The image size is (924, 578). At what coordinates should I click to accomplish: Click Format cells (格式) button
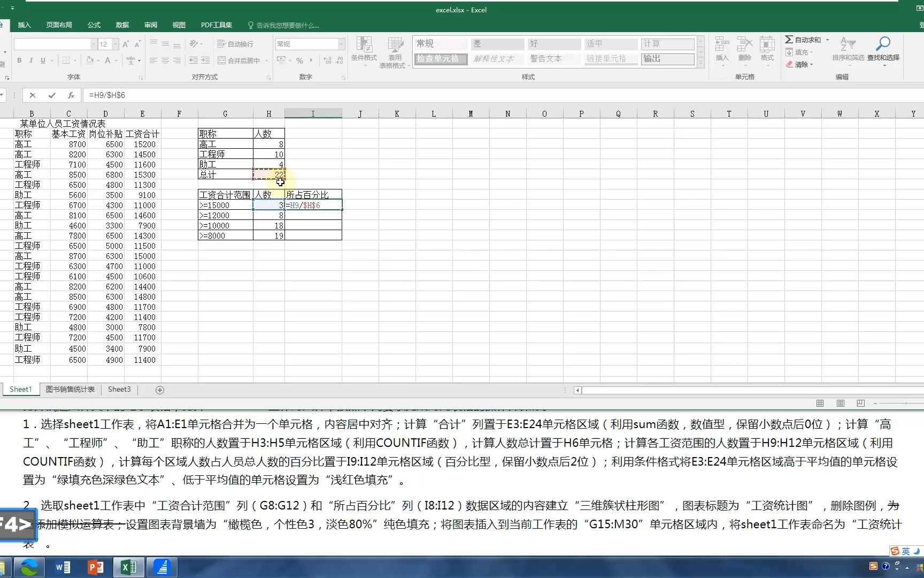point(767,51)
